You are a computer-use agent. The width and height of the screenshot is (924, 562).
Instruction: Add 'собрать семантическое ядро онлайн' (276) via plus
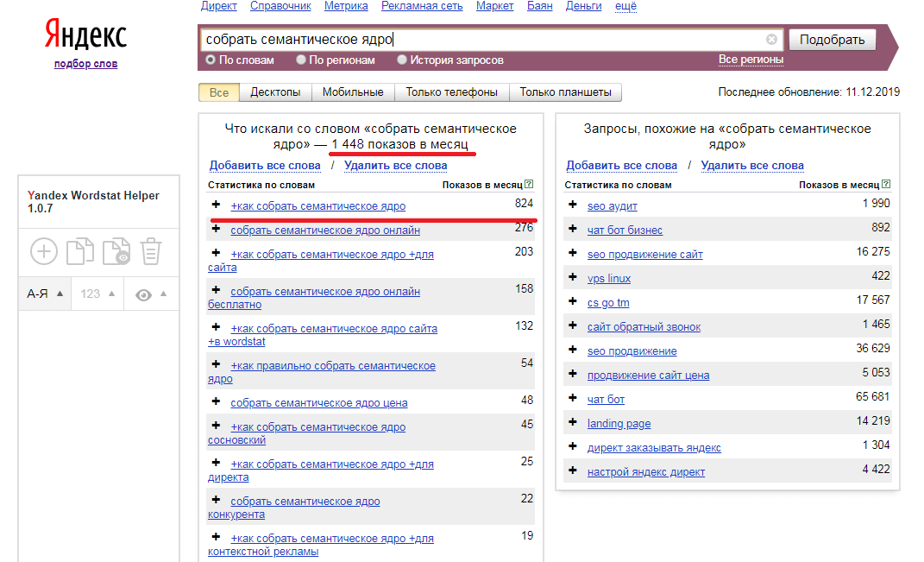[x=216, y=229]
